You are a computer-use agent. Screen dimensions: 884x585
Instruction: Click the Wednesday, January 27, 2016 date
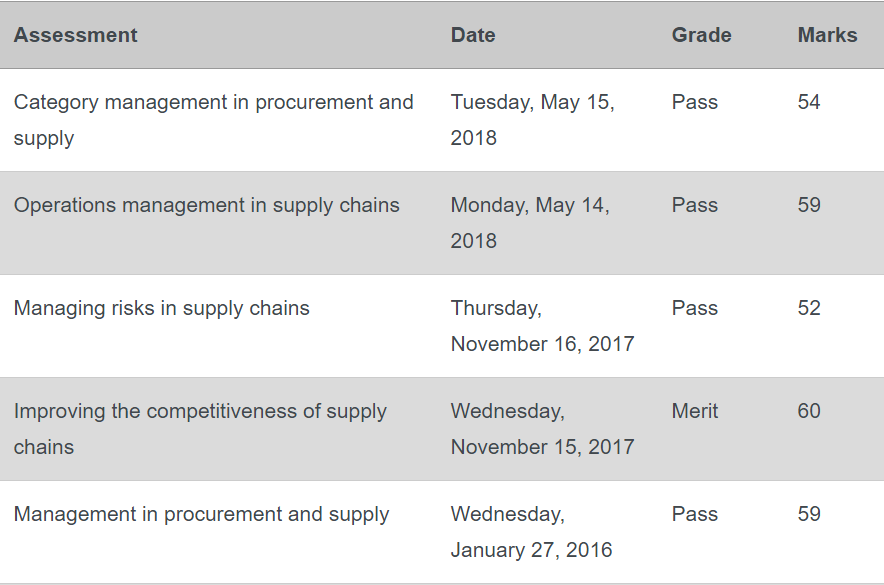click(531, 532)
